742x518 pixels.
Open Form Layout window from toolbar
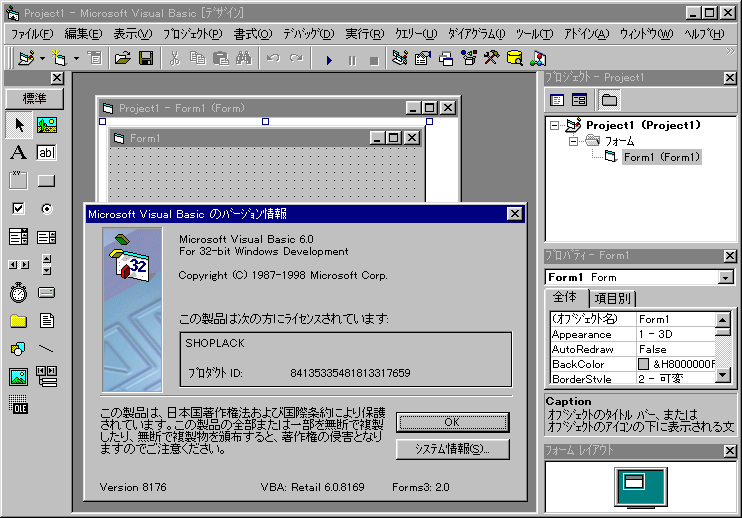point(446,59)
